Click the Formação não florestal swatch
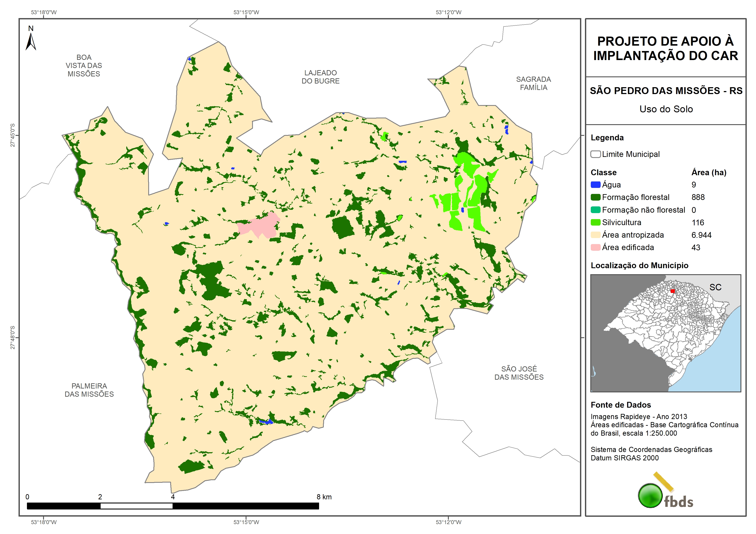 click(595, 210)
